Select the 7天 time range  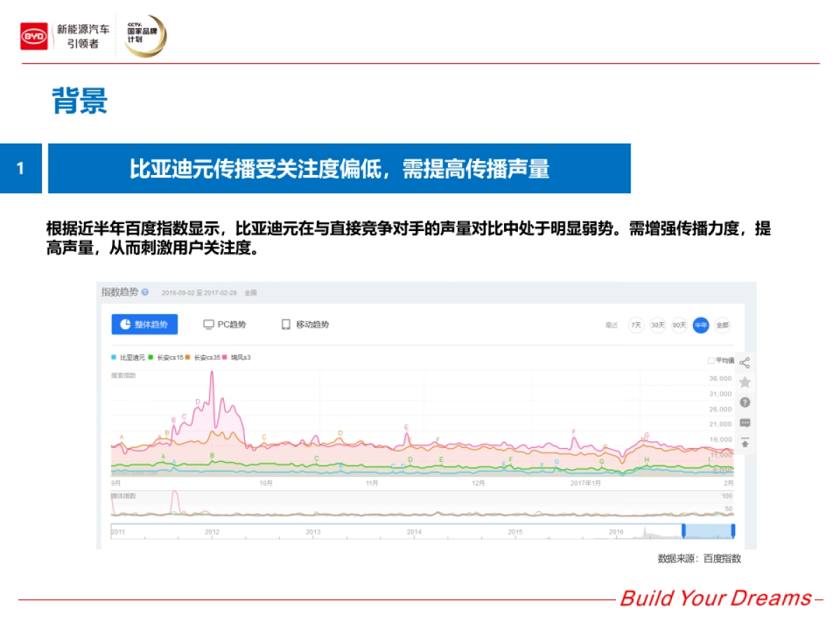(x=636, y=325)
